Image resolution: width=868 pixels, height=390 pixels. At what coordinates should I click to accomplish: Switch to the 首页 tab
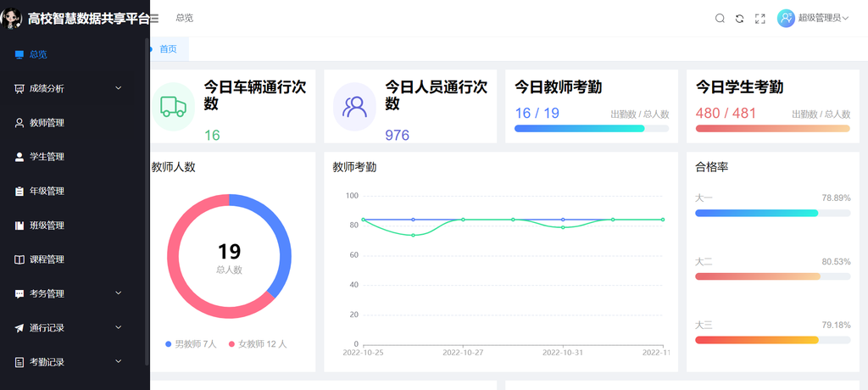169,49
